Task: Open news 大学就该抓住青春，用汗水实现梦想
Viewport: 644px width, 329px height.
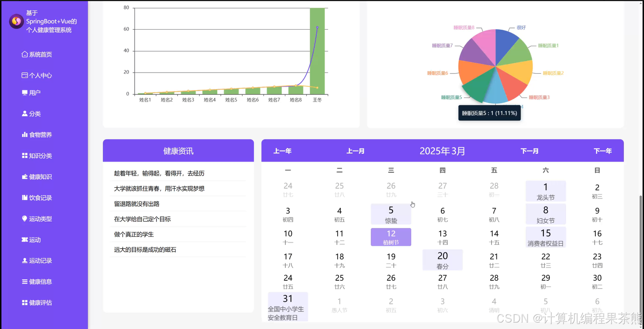Action: 159,188
